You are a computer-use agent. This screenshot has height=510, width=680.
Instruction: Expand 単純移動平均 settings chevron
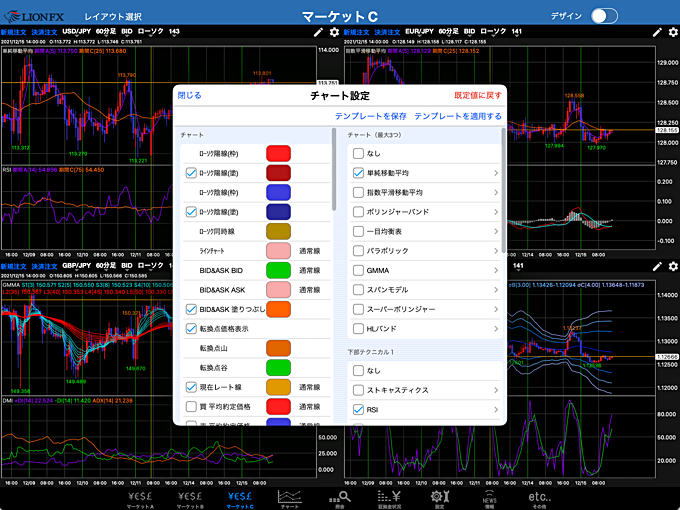(496, 173)
